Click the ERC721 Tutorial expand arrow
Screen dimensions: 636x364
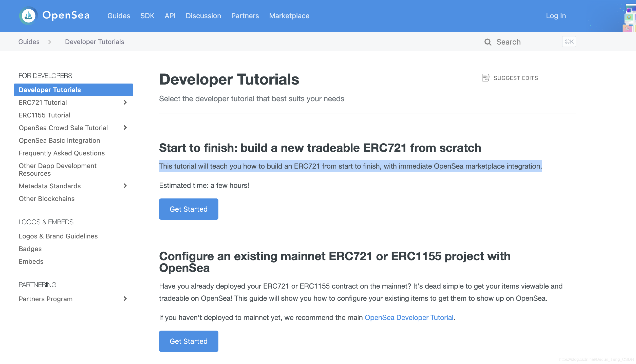(125, 102)
